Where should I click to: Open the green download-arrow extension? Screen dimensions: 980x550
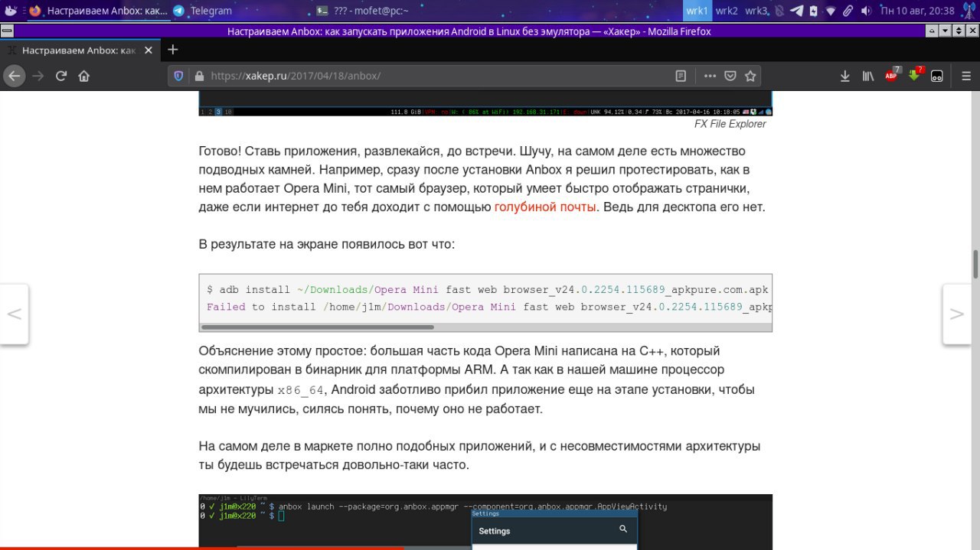pyautogui.click(x=915, y=75)
